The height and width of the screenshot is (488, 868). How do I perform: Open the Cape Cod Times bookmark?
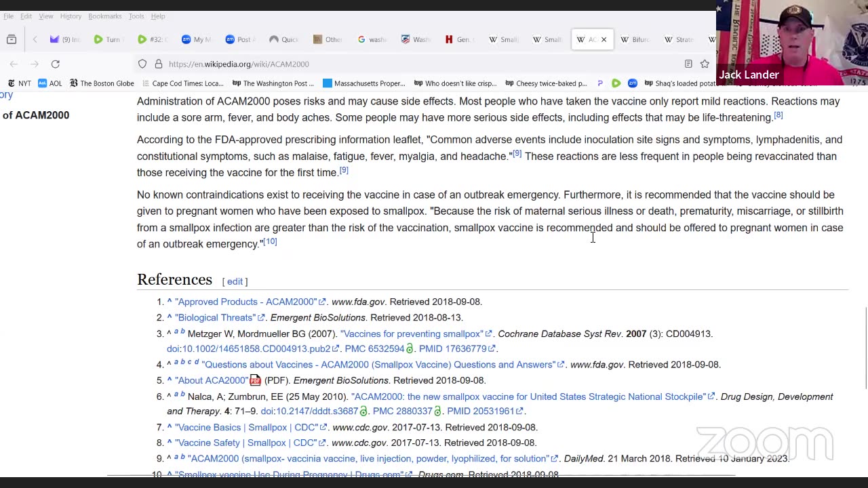tap(182, 83)
